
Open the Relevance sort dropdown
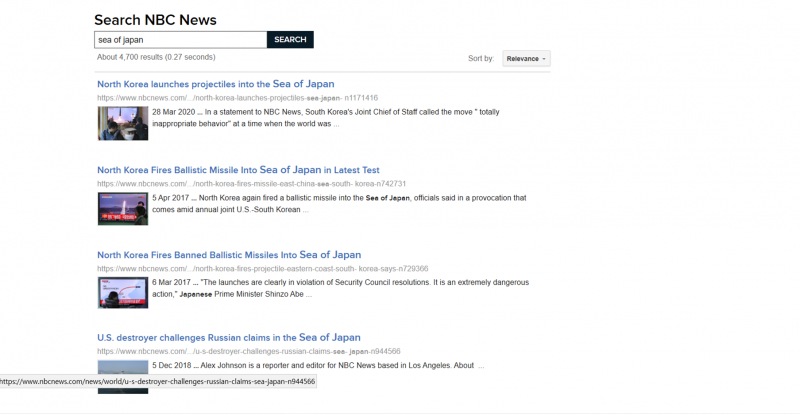click(x=526, y=59)
